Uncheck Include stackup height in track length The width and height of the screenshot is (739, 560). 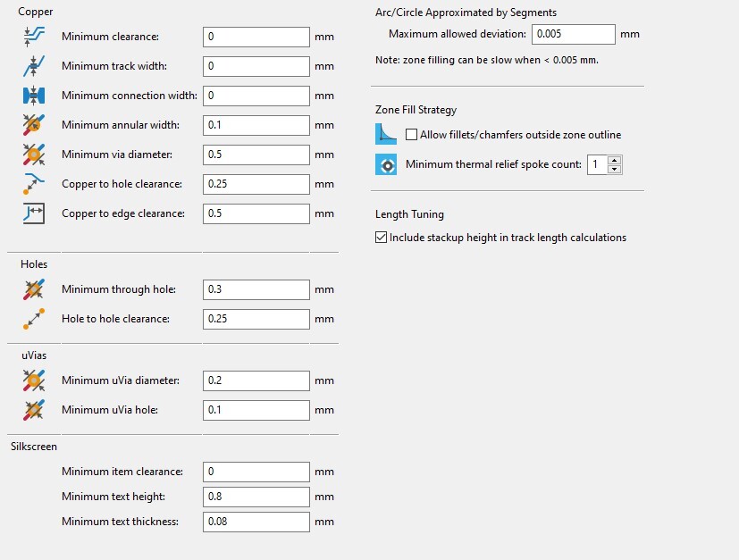[382, 238]
